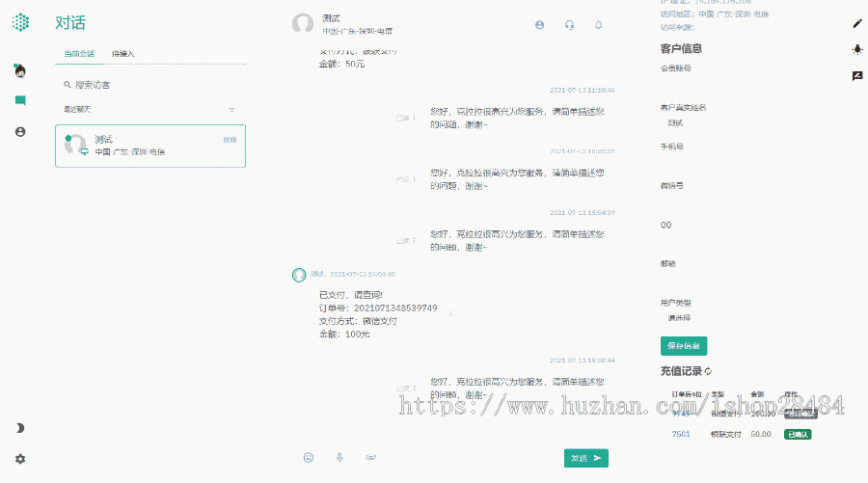Open the 用户类型 请选择 dropdown

click(x=747, y=318)
